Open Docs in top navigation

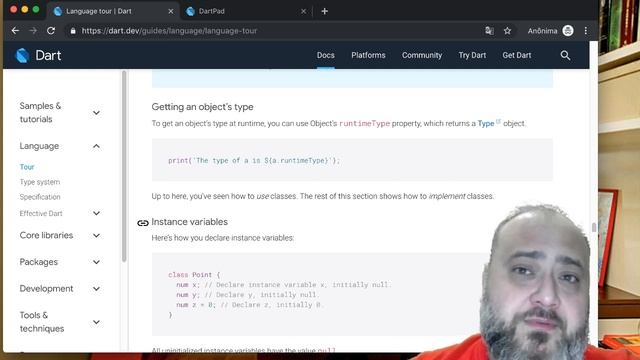326,55
